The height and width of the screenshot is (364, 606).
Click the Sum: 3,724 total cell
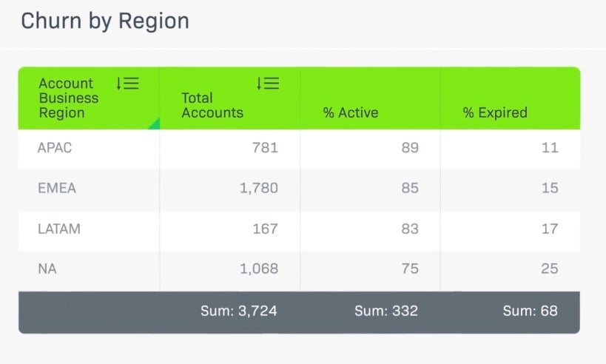point(239,311)
